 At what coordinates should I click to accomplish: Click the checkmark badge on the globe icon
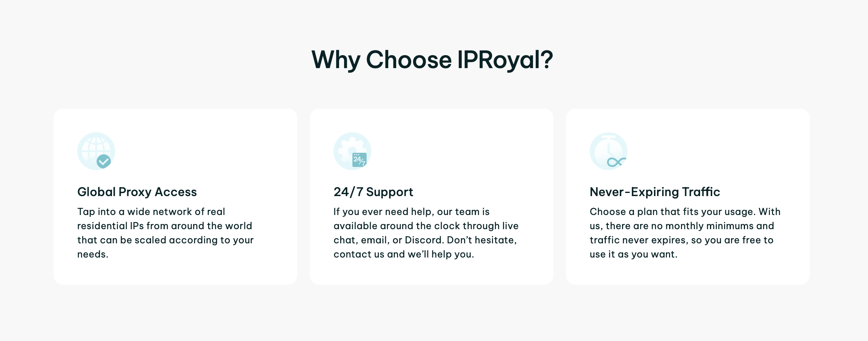[x=104, y=161]
